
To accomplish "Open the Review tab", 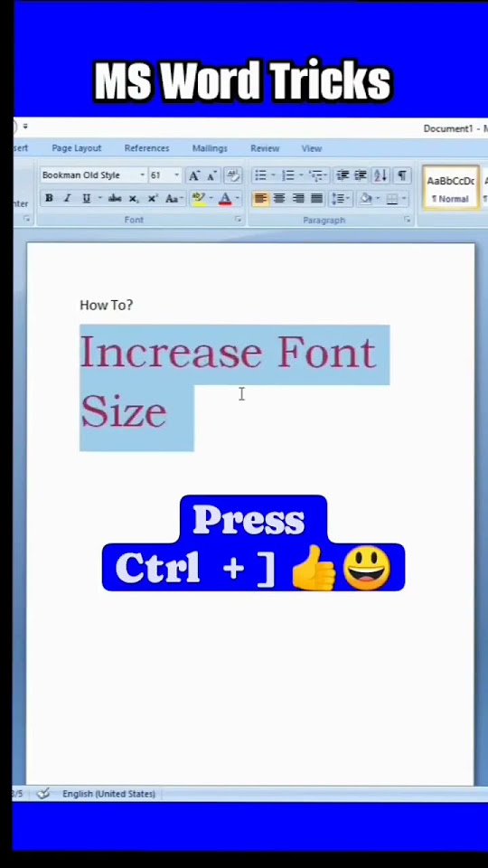I will tap(265, 148).
